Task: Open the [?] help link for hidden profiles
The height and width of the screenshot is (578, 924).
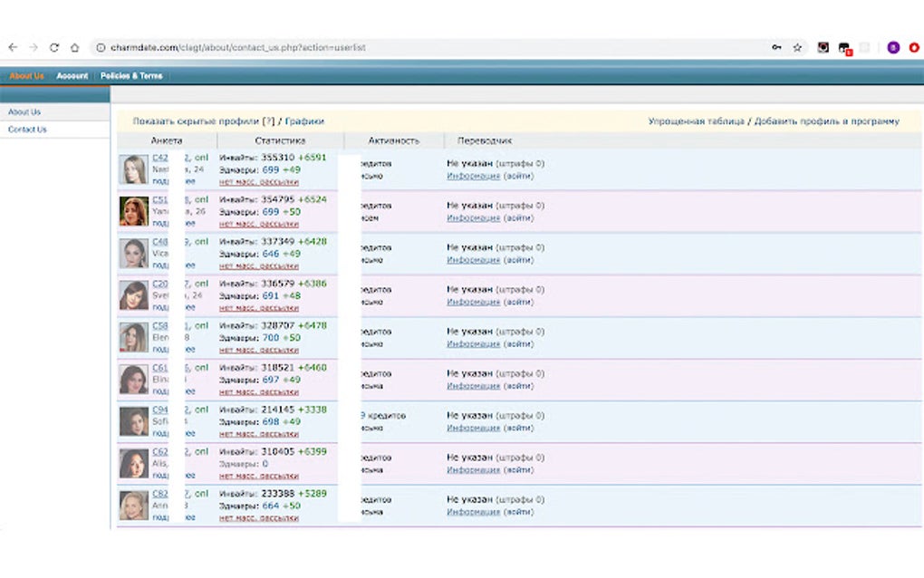Action: (x=266, y=120)
